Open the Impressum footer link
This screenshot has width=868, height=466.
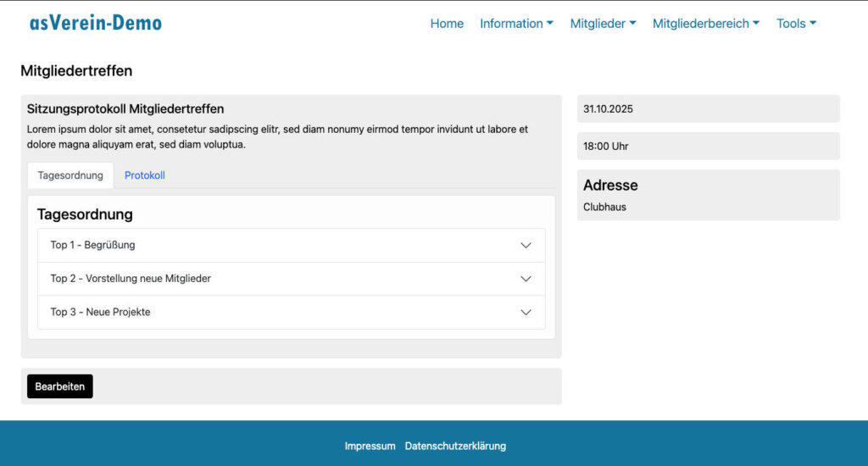[x=370, y=446]
